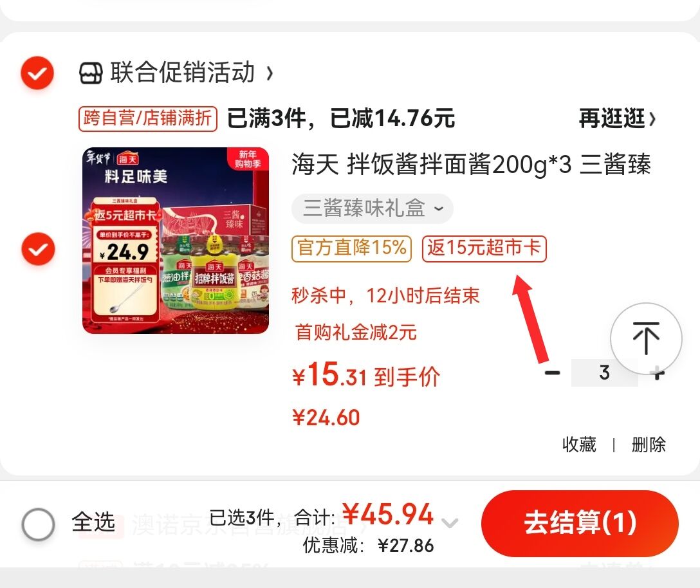Open the 海天 拌饭酱拌面酱 product title

pos(472,164)
